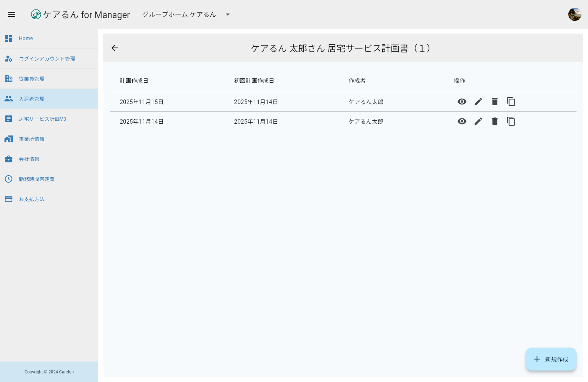Delete the 2025年11月14日 plan with trash icon

click(495, 121)
